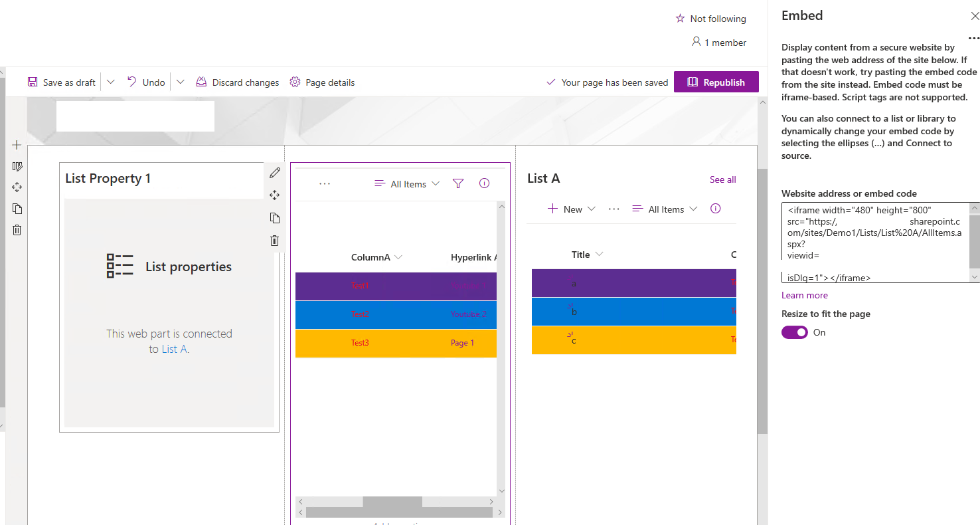Duplicate section from the page-edge toolbar
980x525 pixels.
[17, 209]
